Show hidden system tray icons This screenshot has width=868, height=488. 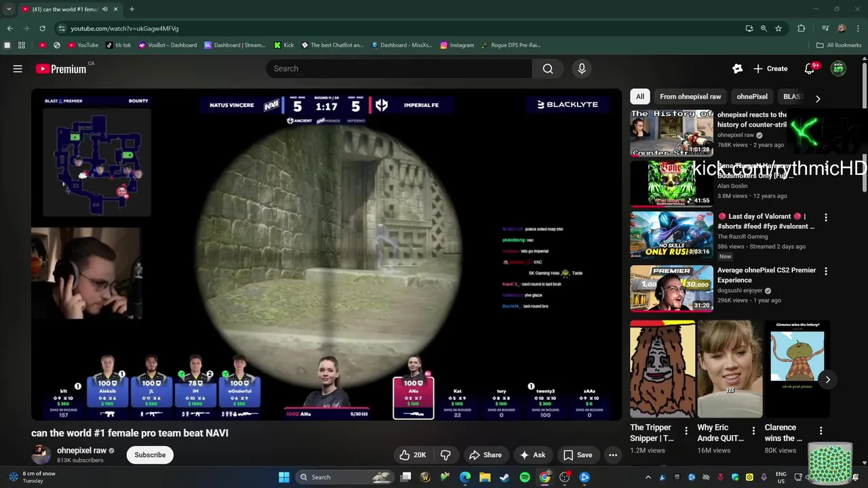click(648, 477)
